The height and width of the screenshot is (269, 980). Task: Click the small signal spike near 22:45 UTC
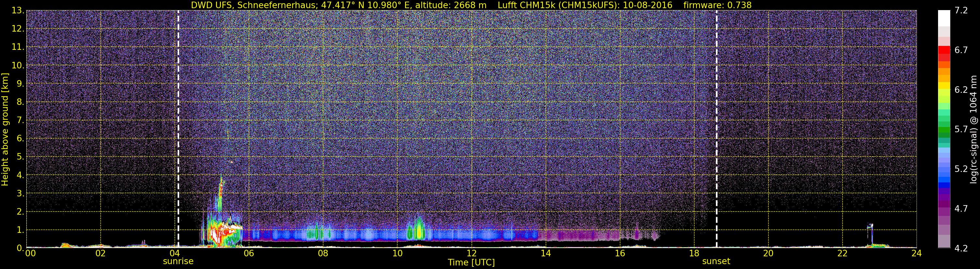870,233
